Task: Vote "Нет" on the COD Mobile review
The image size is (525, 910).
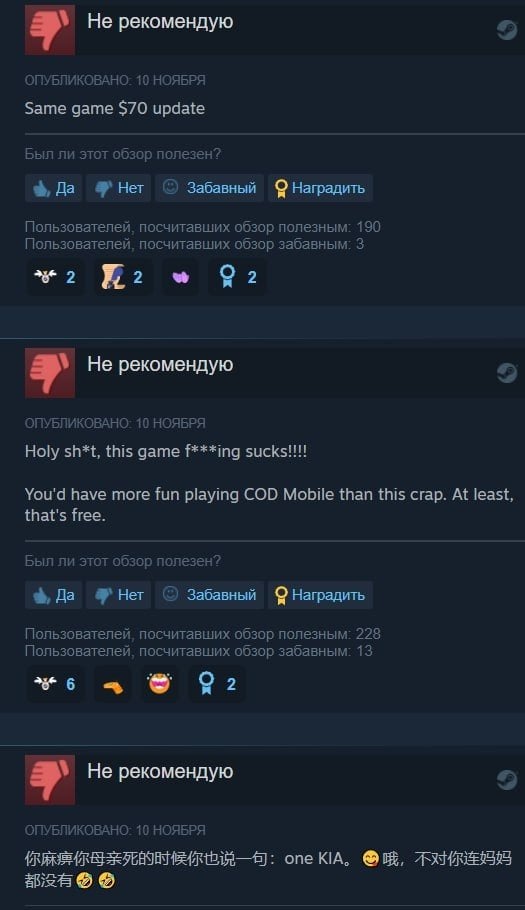Action: pos(119,595)
